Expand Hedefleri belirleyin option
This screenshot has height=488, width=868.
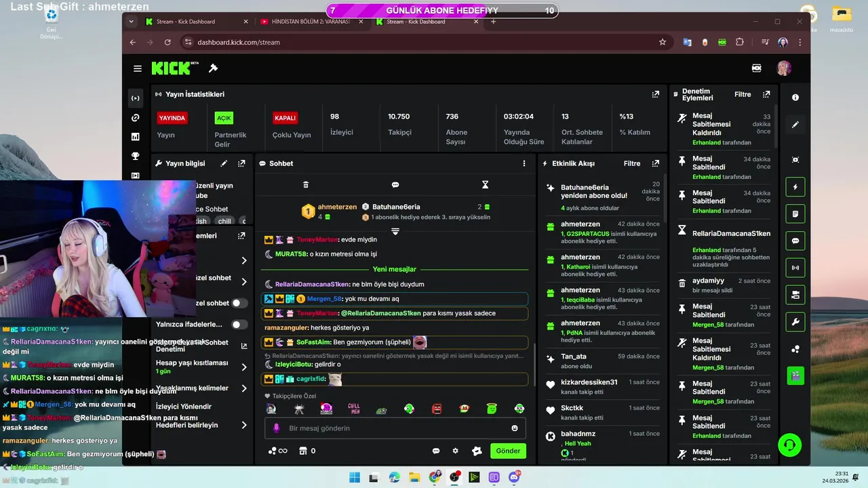tap(244, 425)
